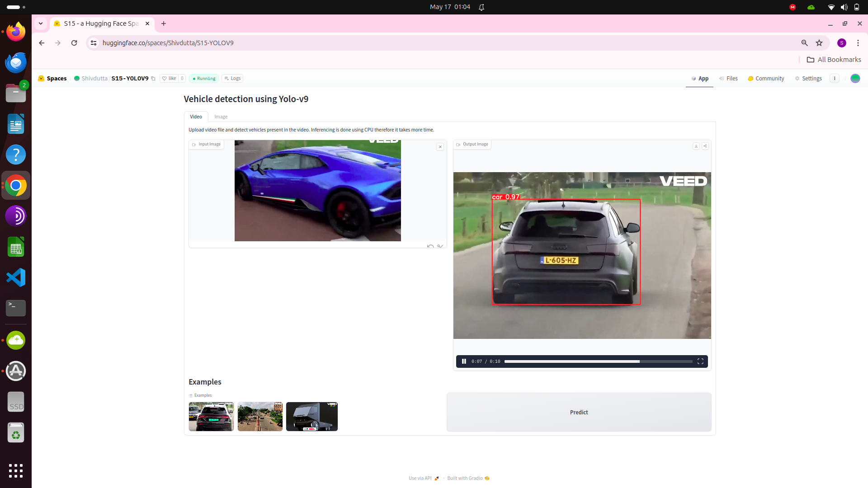Viewport: 868px width, 488px height.
Task: Bookmark this page with the star
Action: (819, 43)
